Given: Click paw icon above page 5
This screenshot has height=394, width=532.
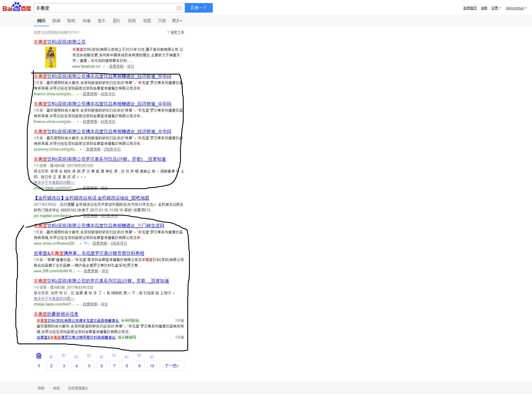Looking at the screenshot, I should [89, 355].
